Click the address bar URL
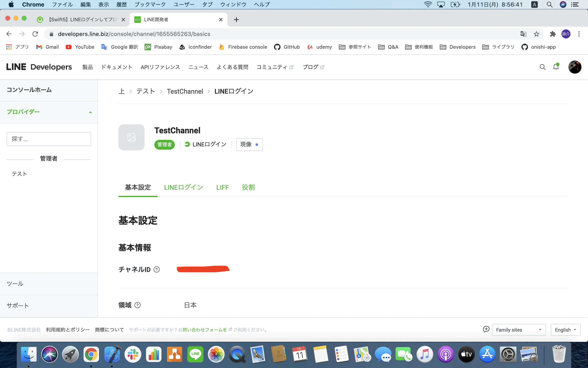The width and height of the screenshot is (588, 368). coord(134,34)
